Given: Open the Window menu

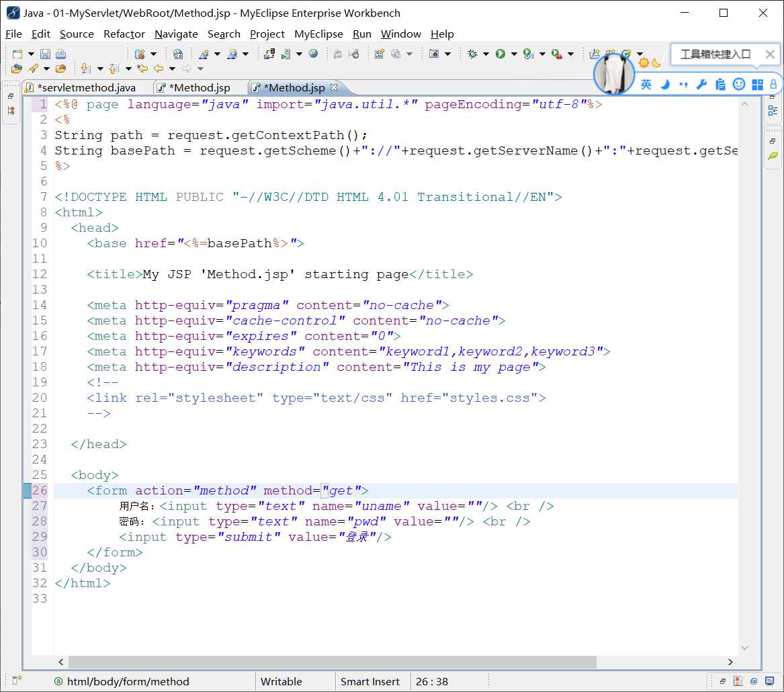Looking at the screenshot, I should 400,34.
